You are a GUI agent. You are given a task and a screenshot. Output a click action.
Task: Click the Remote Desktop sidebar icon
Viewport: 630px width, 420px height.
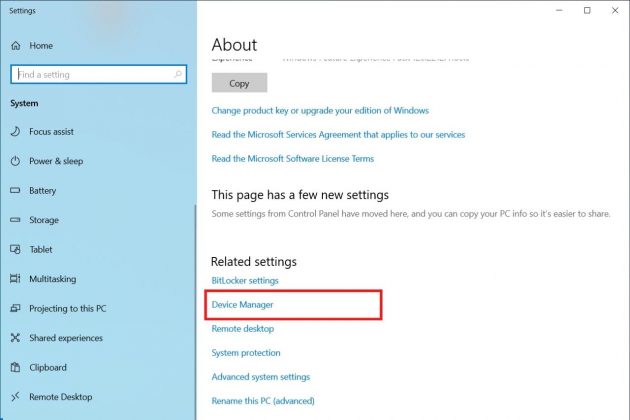coord(15,397)
